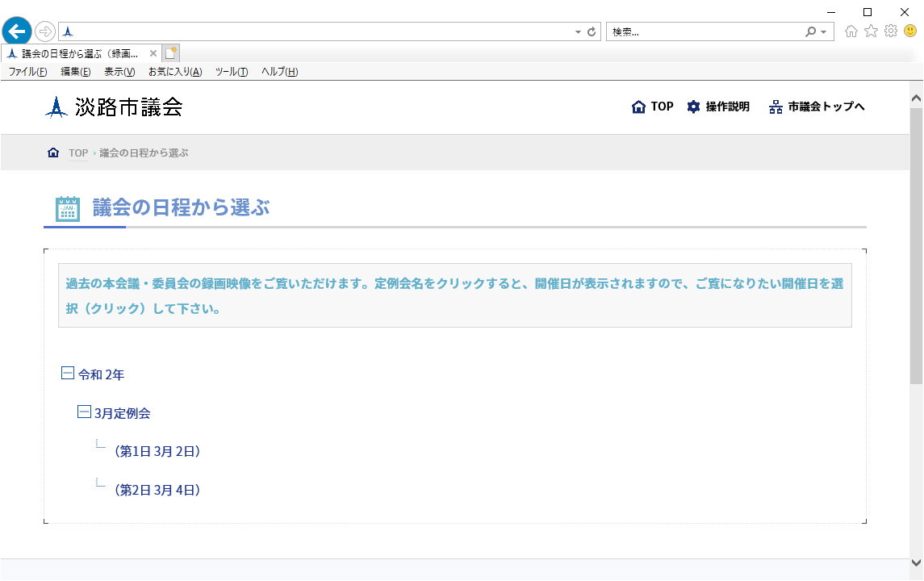Screen dimensions: 924x581
Task: Close the 議会の日程から選ぶ browser tab
Action: point(153,53)
